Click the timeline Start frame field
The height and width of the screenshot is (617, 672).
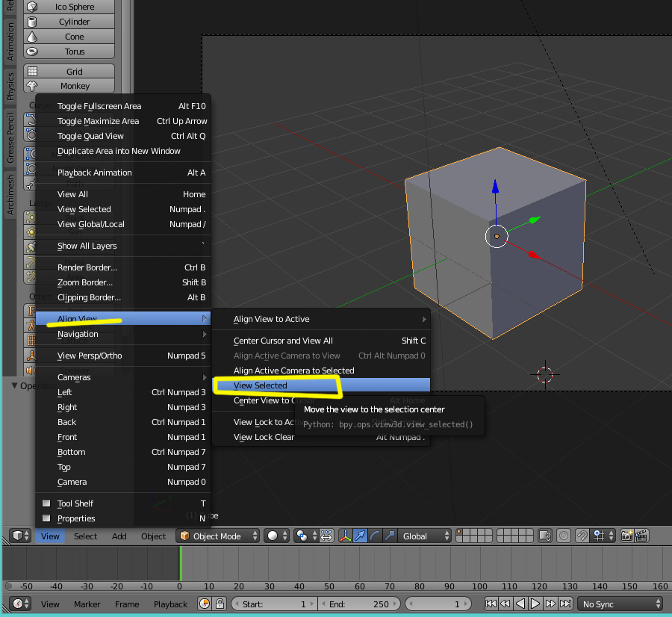coord(274,604)
